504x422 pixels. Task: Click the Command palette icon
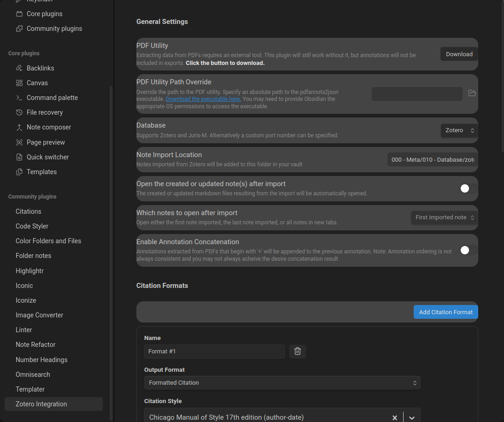[19, 98]
